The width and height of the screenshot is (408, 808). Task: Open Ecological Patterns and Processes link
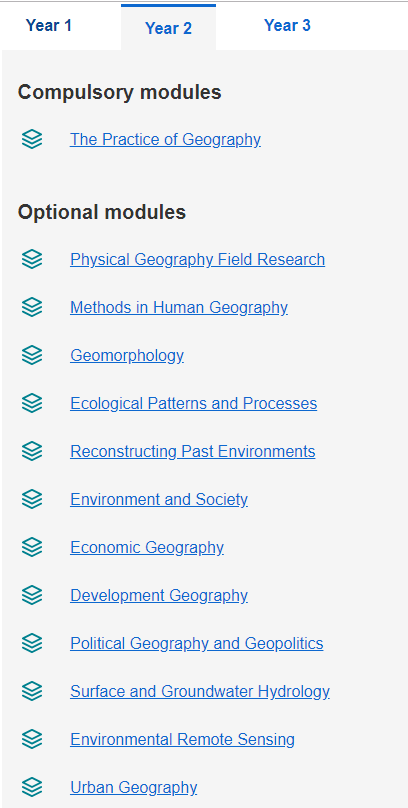[x=194, y=403]
